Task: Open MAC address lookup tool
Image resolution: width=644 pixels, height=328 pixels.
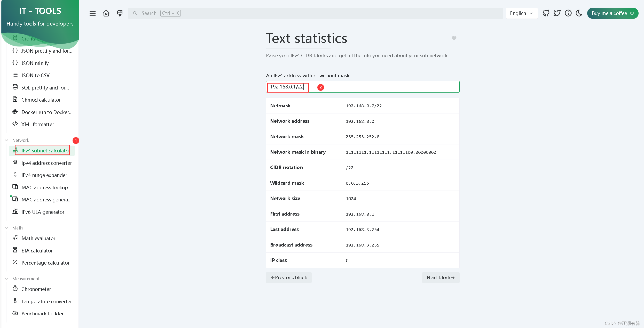Action: 44,187
